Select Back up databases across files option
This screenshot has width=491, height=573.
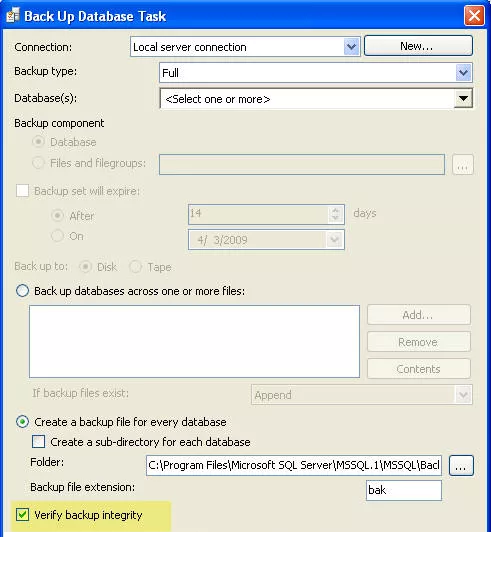[22, 291]
